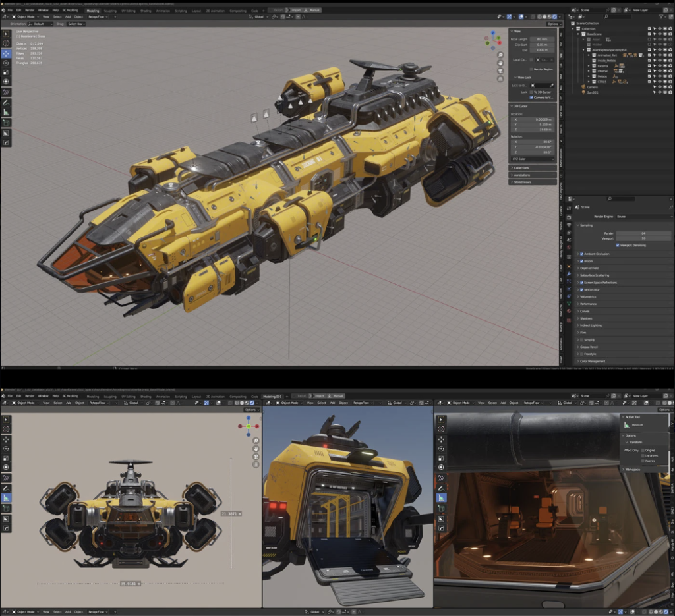Click the Manual button in top bar
Viewport: 675px width, 616px height.
312,10
